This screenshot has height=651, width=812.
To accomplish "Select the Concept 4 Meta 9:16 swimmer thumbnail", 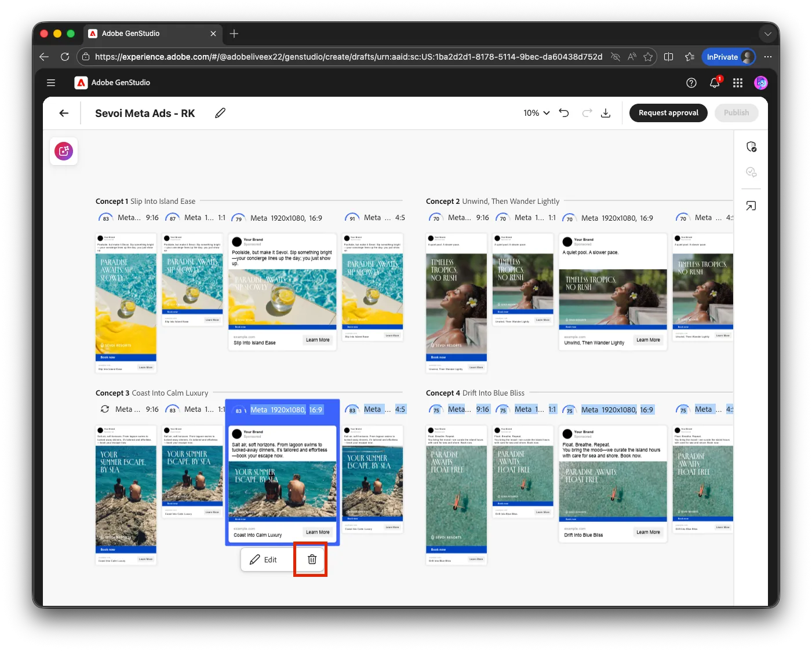I will (x=456, y=495).
